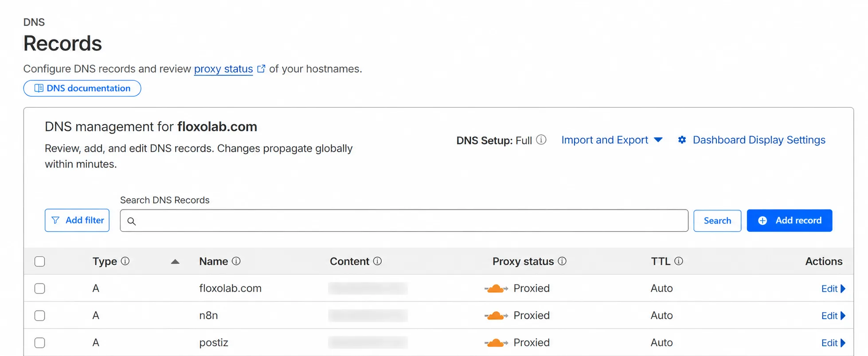The height and width of the screenshot is (356, 868).
Task: Click the floxolab.com name cell
Action: pyautogui.click(x=231, y=288)
